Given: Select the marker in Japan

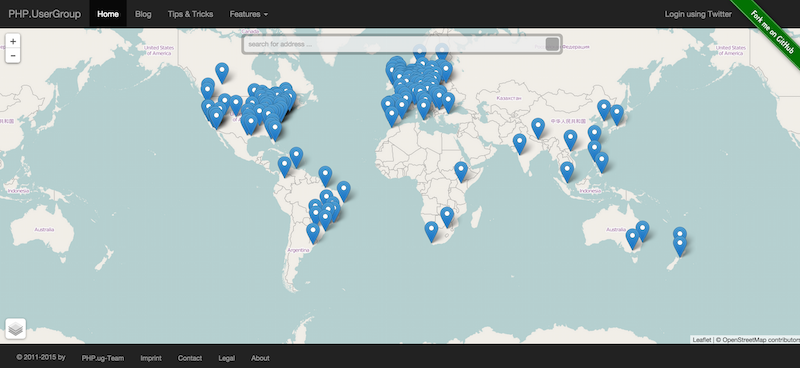Looking at the screenshot, I should [617, 115].
